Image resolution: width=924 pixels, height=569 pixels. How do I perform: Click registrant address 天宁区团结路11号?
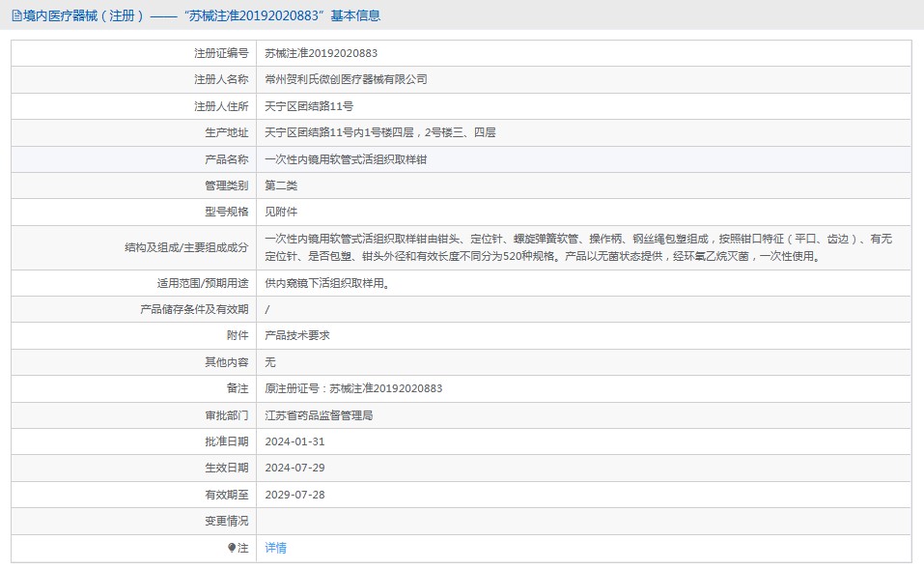[x=309, y=106]
